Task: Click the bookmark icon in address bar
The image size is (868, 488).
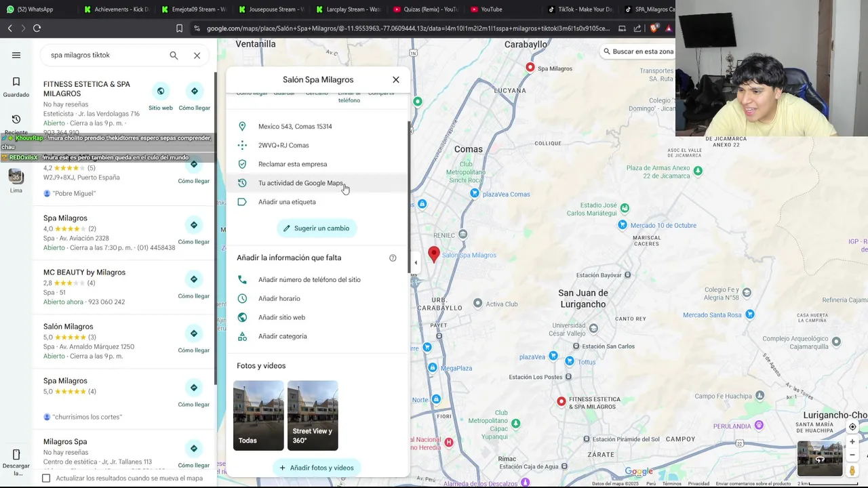Action: (179, 28)
